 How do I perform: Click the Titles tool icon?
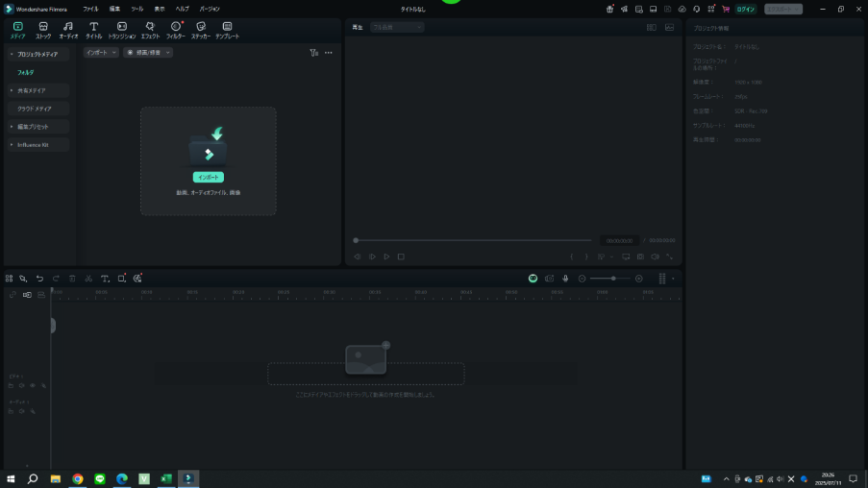coord(93,29)
